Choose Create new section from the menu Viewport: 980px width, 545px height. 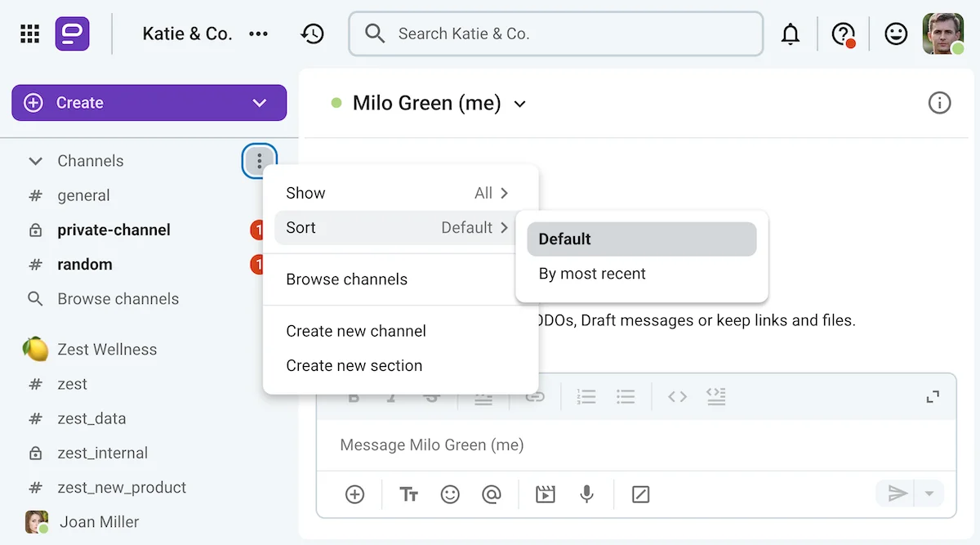pos(354,365)
